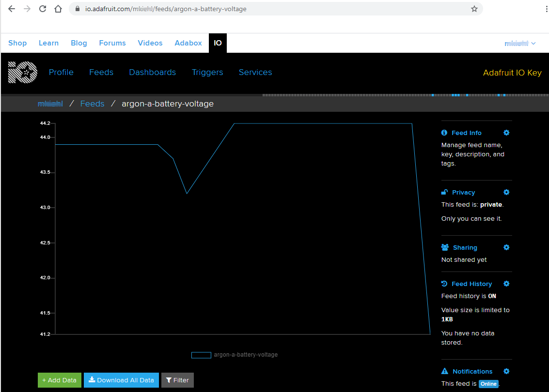Open the Privacy heading link

464,192
